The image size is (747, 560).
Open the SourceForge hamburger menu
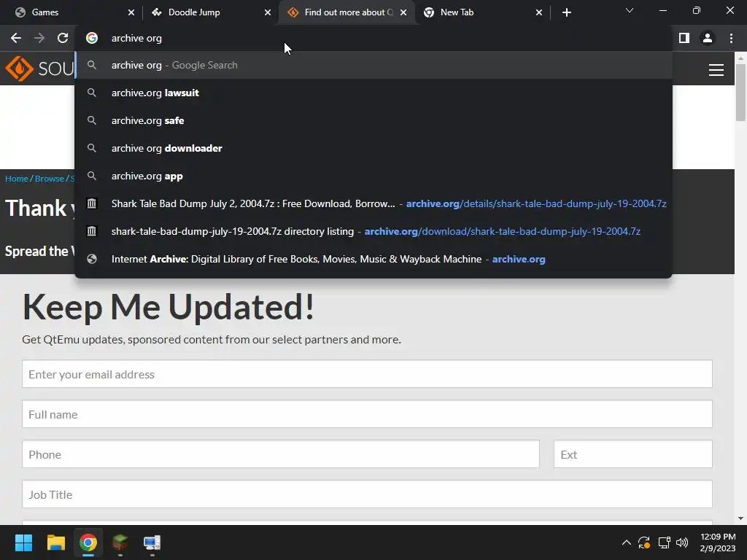click(x=716, y=70)
